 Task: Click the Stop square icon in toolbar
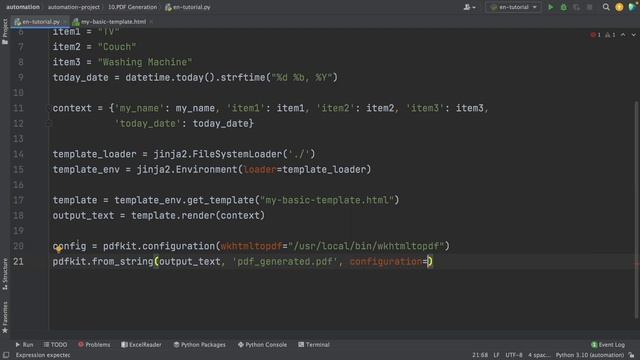[x=589, y=7]
